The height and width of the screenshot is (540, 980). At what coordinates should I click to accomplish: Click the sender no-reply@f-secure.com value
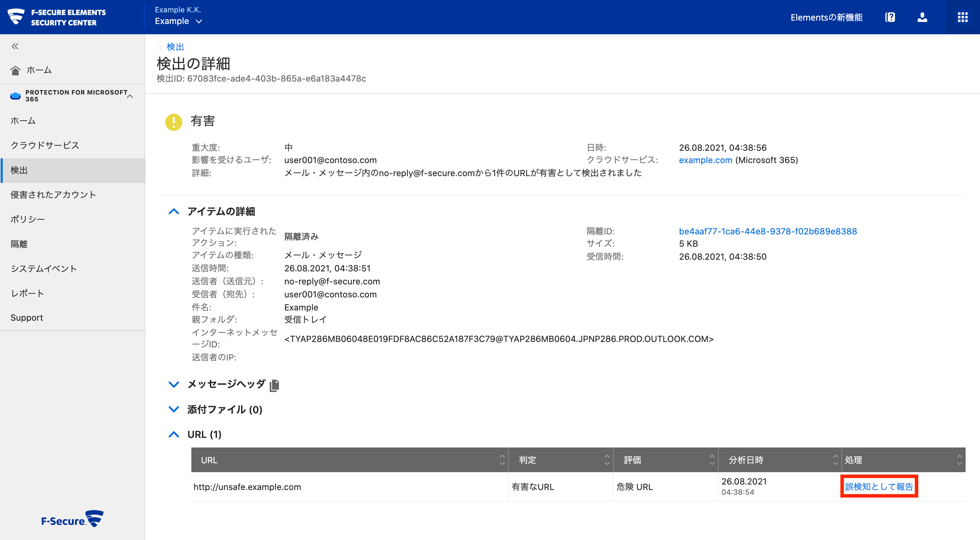pyautogui.click(x=332, y=281)
